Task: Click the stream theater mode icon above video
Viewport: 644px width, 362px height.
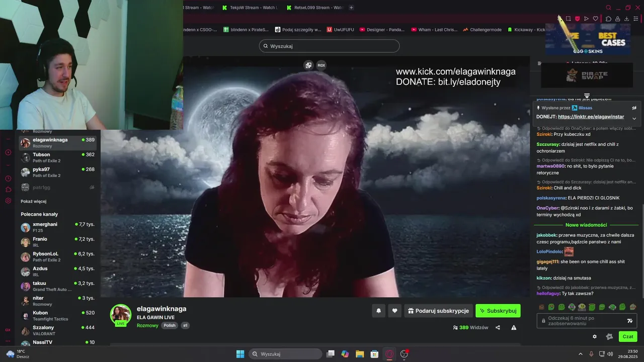Action: 308,65
